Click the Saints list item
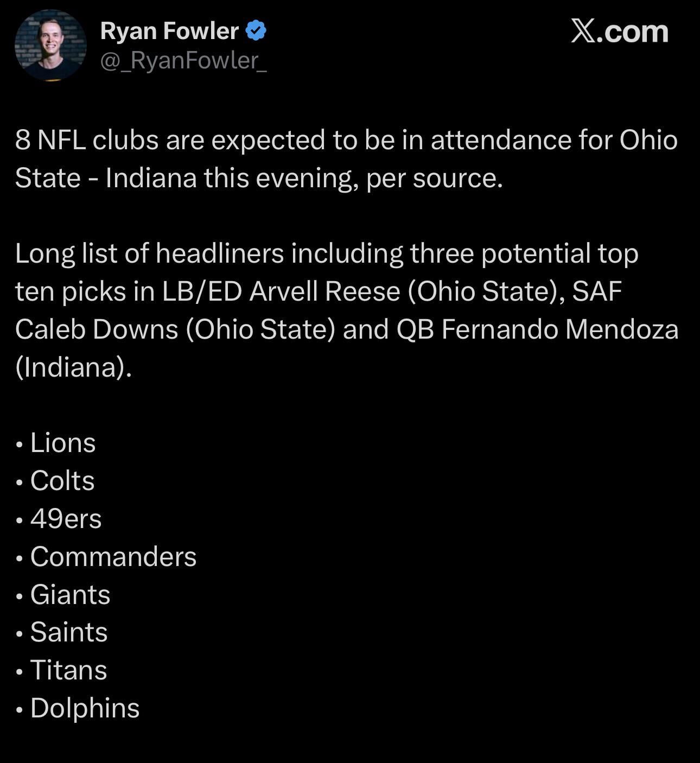The image size is (700, 763). tap(69, 632)
